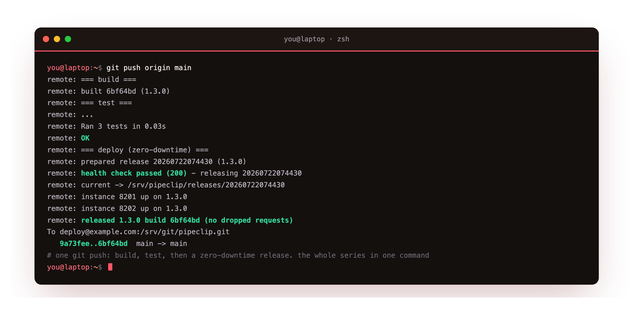Click the 'remote: === build ===' line
This screenshot has height=309, width=644.
(x=92, y=80)
